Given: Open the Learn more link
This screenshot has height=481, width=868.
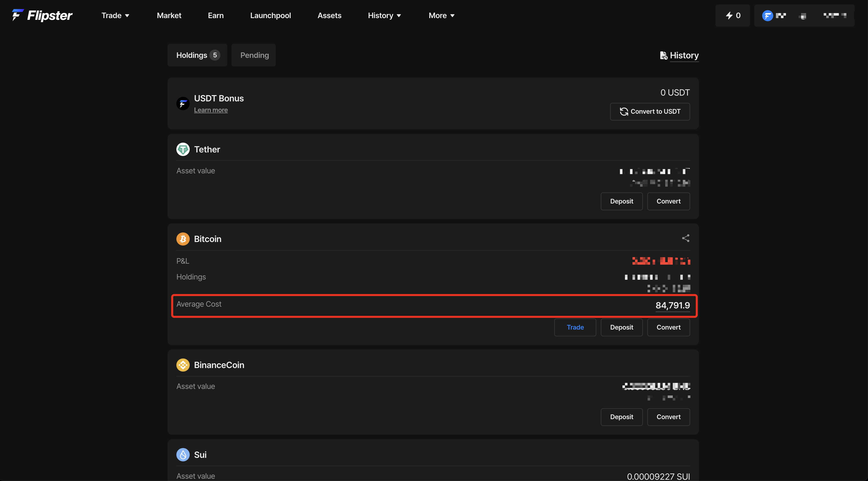Looking at the screenshot, I should tap(211, 110).
